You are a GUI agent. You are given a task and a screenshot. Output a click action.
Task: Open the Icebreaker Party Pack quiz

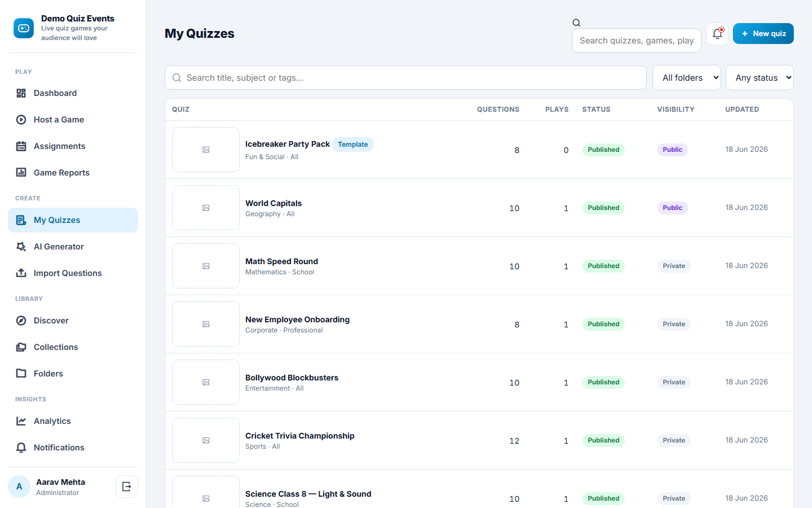(288, 144)
